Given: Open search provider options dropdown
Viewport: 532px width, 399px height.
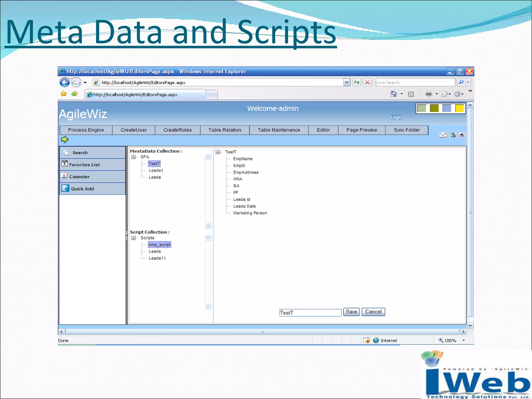Looking at the screenshot, I should point(468,82).
